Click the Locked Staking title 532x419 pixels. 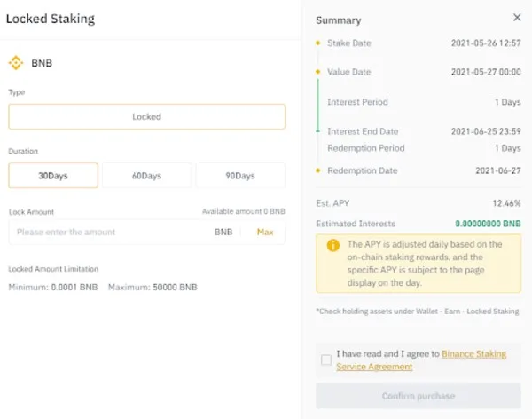50,18
